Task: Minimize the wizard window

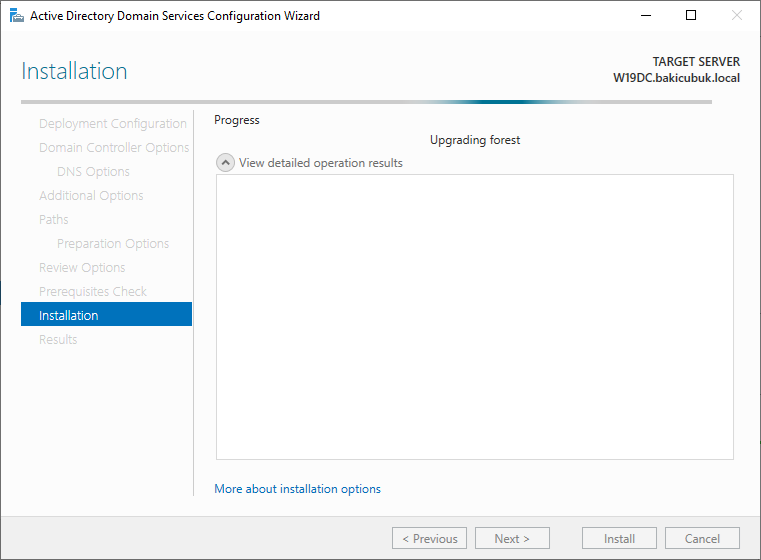Action: (x=645, y=16)
